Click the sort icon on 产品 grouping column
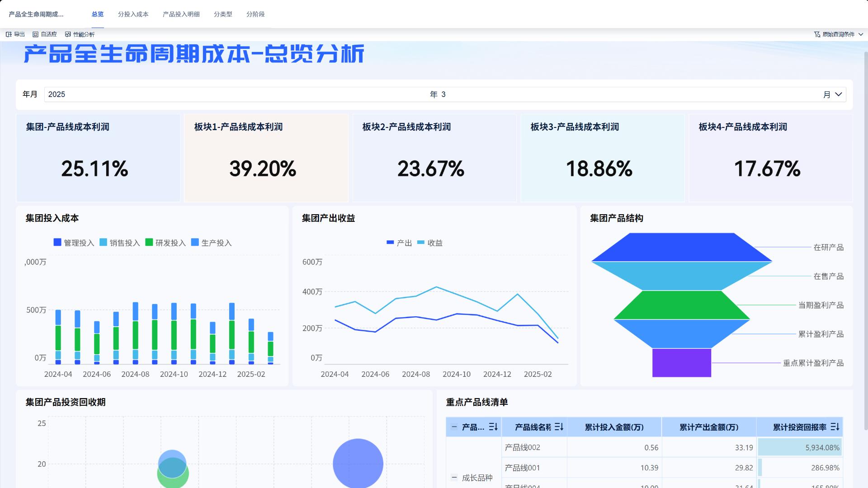 (493, 427)
